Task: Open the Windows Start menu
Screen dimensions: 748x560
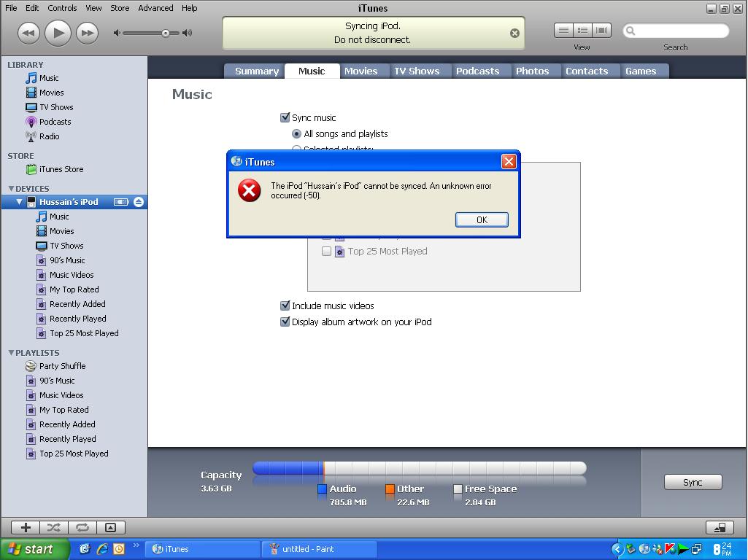Action: (35, 549)
